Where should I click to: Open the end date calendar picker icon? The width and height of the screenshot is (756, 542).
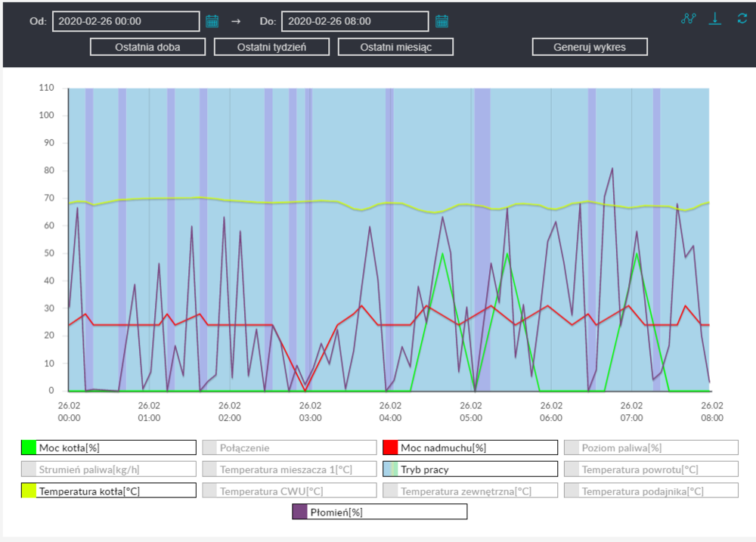pyautogui.click(x=442, y=21)
